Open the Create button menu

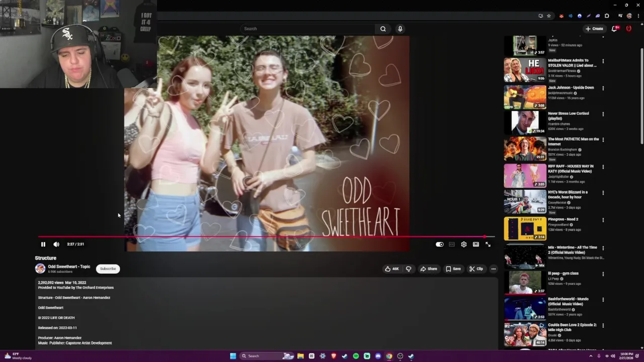[x=594, y=29]
